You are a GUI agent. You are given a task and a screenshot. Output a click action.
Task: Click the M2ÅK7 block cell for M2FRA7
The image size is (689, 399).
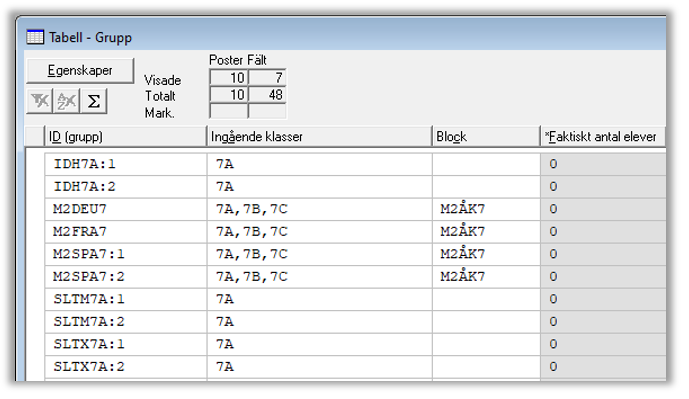tap(486, 232)
